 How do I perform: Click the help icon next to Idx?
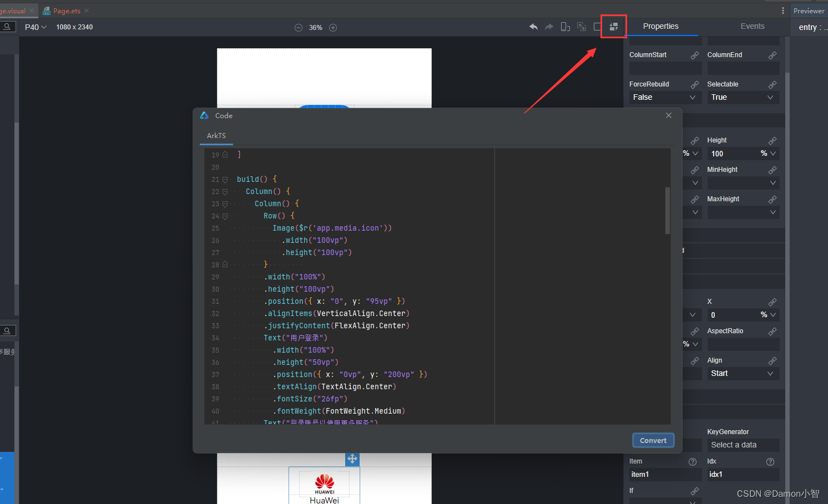[x=770, y=462]
